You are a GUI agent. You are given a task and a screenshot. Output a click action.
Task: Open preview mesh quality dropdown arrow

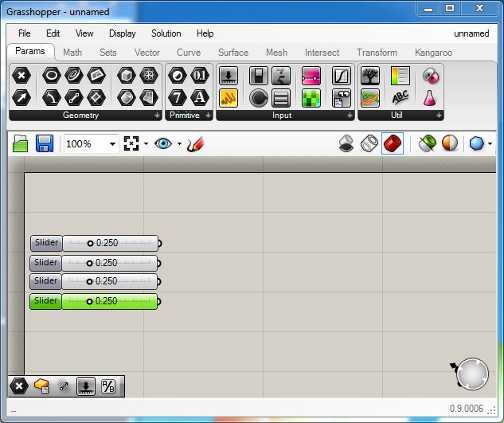tap(490, 143)
